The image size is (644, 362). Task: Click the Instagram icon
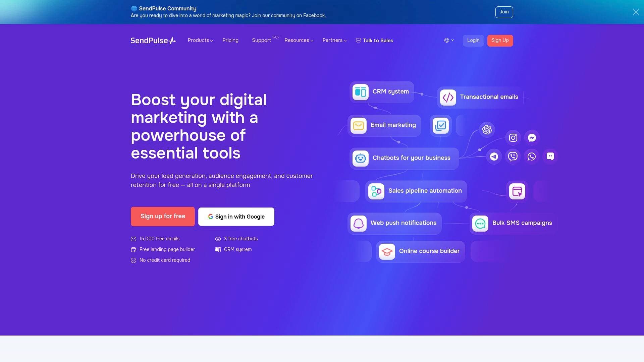513,137
